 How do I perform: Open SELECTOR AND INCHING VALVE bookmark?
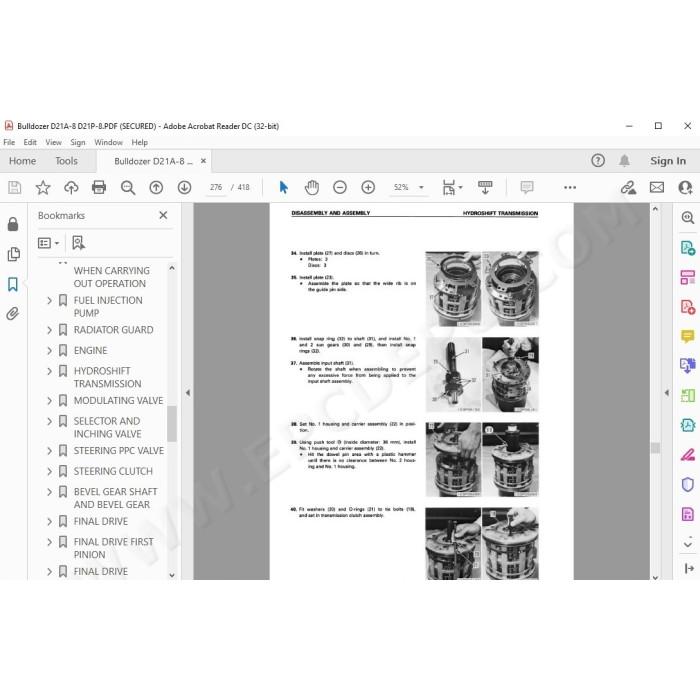107,427
